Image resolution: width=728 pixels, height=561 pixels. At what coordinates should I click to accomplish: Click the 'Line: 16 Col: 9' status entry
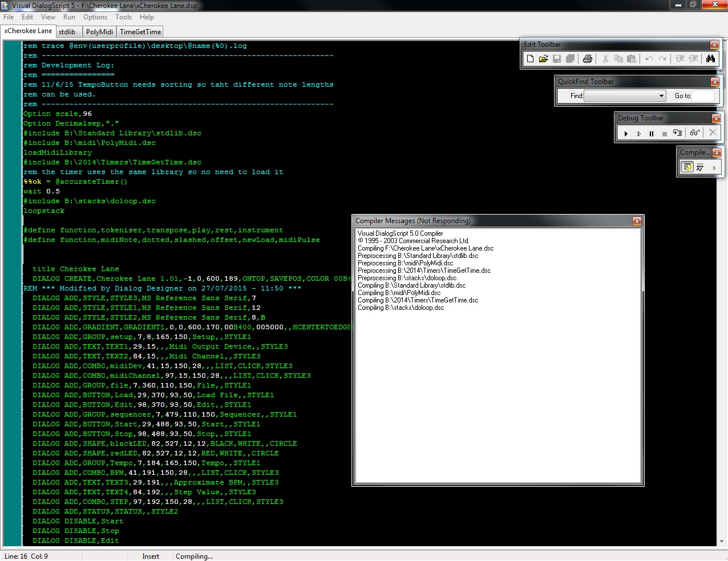click(26, 556)
